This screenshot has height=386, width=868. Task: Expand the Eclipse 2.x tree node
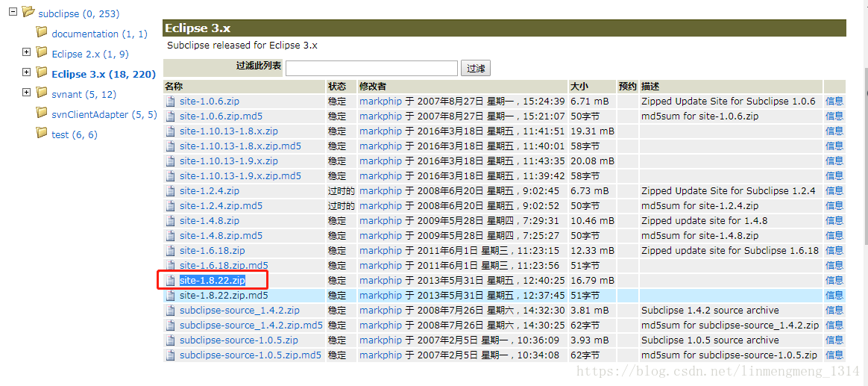[x=26, y=52]
